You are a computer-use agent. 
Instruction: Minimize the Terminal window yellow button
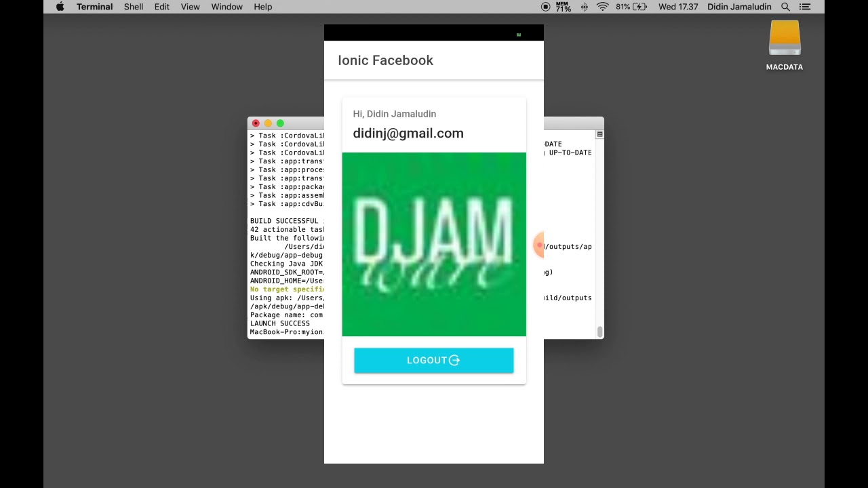tap(268, 123)
